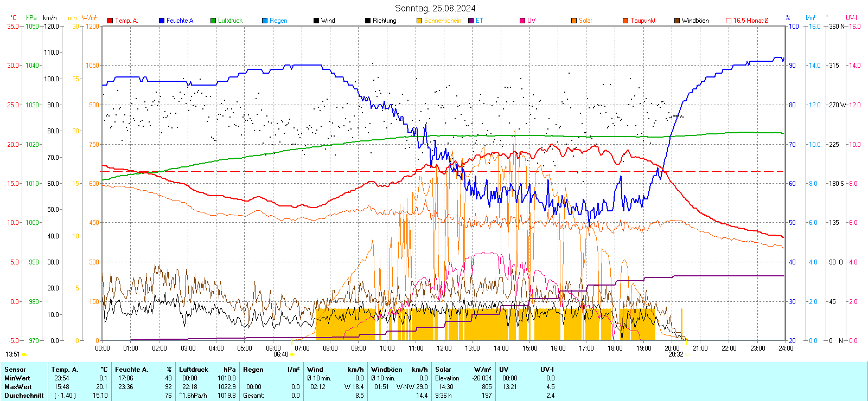868x401 pixels.
Task: Click the Durchschnitt row label
Action: click(24, 396)
